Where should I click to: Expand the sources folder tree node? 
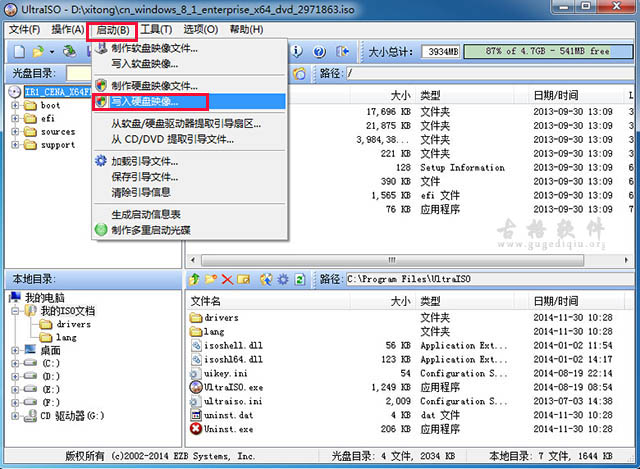[x=15, y=131]
